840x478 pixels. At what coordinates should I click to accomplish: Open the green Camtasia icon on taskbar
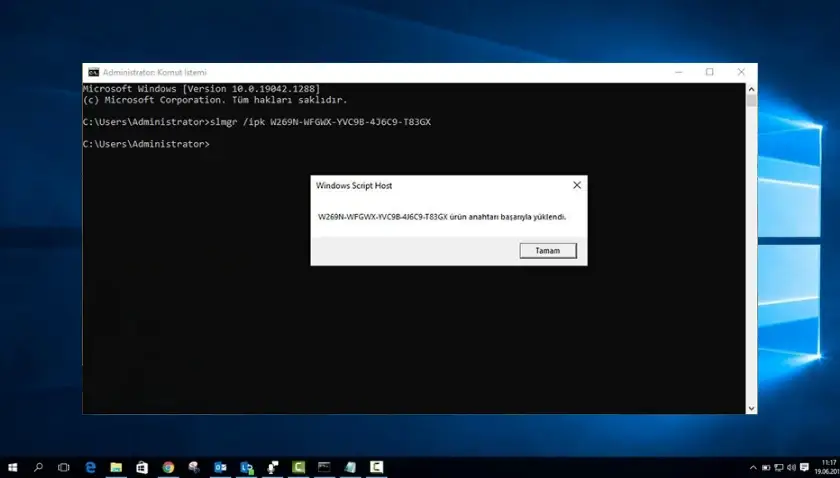coord(298,467)
